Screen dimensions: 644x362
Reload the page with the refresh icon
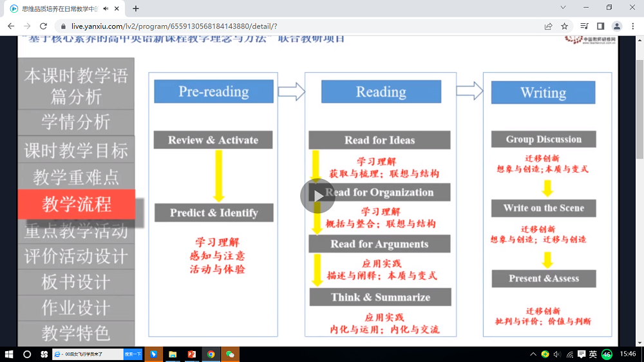(44, 26)
